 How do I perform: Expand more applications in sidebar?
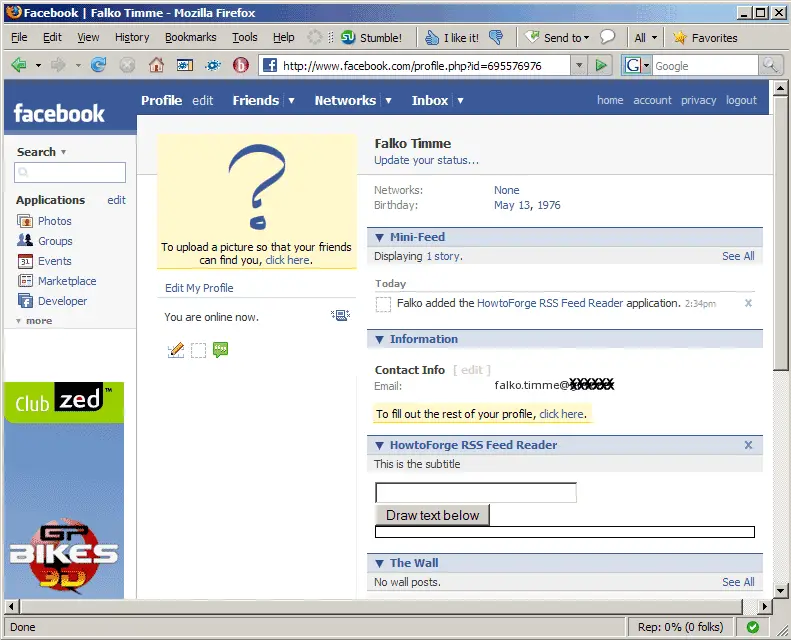coord(34,321)
